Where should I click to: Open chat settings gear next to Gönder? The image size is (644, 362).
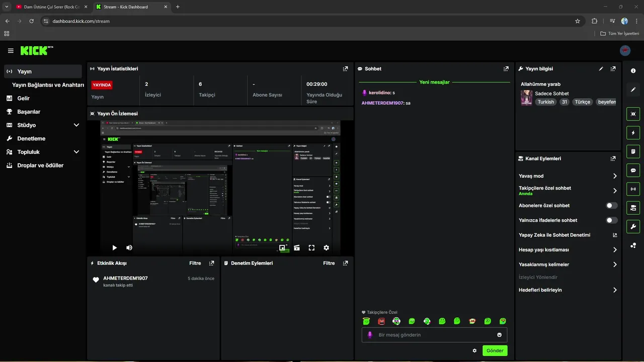coord(474,350)
